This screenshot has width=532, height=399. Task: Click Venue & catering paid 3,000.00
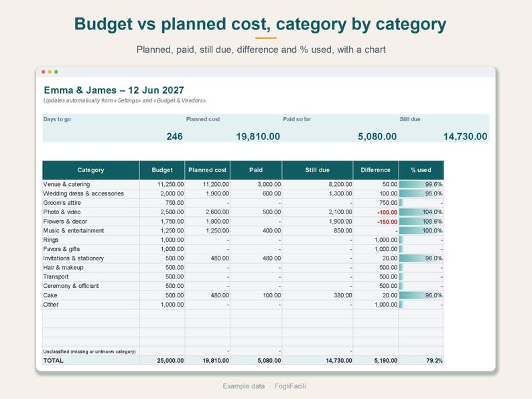click(256, 184)
